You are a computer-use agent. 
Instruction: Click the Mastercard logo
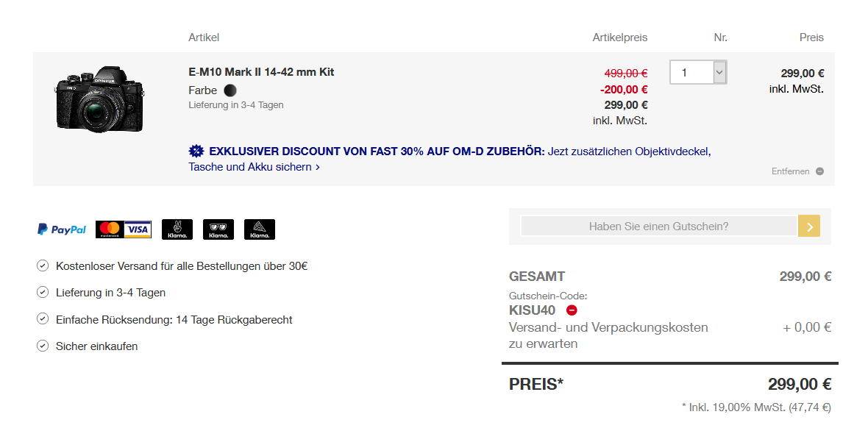click(109, 229)
